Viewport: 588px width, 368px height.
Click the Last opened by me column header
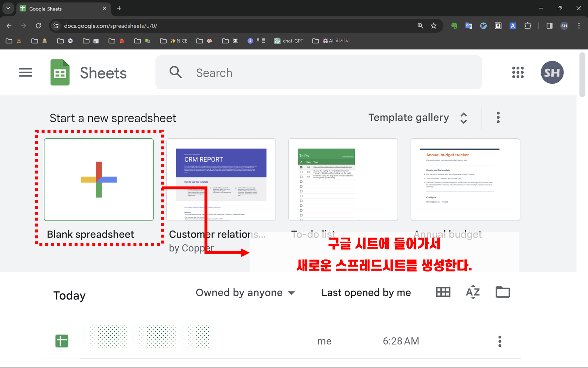point(366,293)
